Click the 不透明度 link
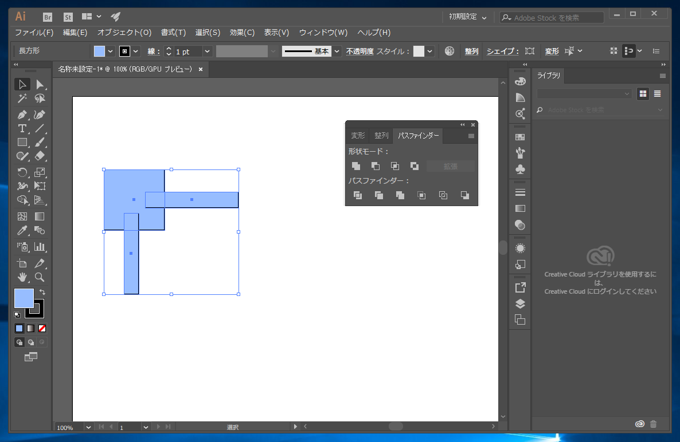Image resolution: width=680 pixels, height=442 pixels. click(x=360, y=51)
